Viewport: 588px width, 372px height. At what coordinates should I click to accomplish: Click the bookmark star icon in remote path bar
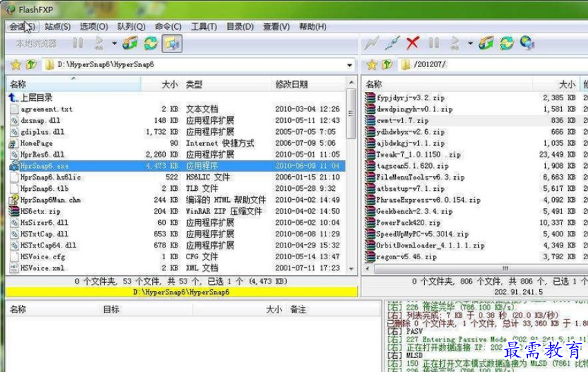pos(372,64)
